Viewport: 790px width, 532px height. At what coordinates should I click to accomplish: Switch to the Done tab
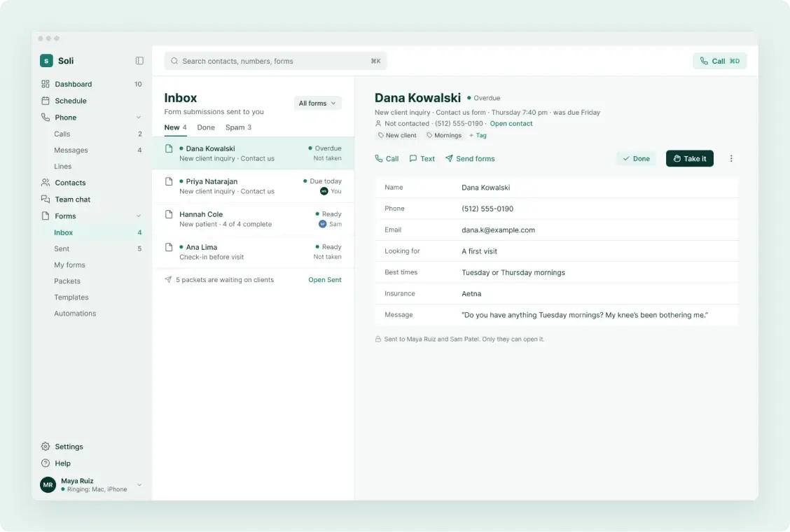(x=206, y=127)
